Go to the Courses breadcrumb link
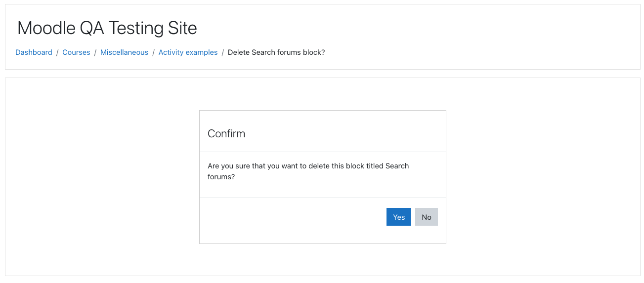The image size is (644, 283). [x=76, y=52]
